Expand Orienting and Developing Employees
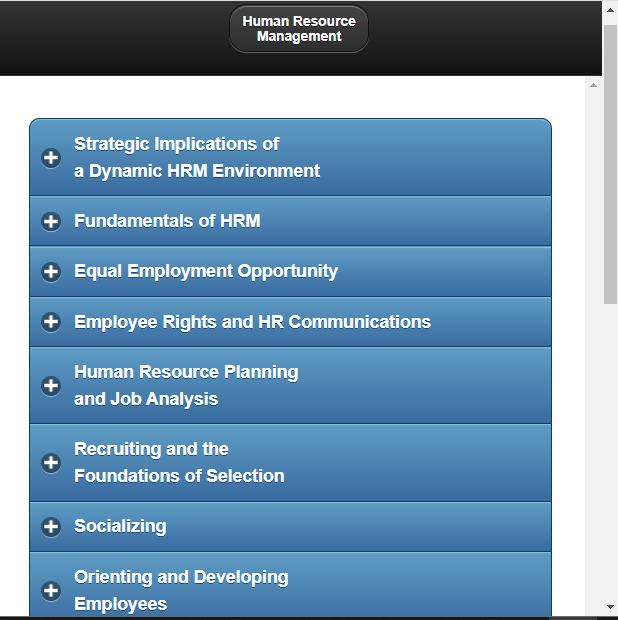 [181, 590]
